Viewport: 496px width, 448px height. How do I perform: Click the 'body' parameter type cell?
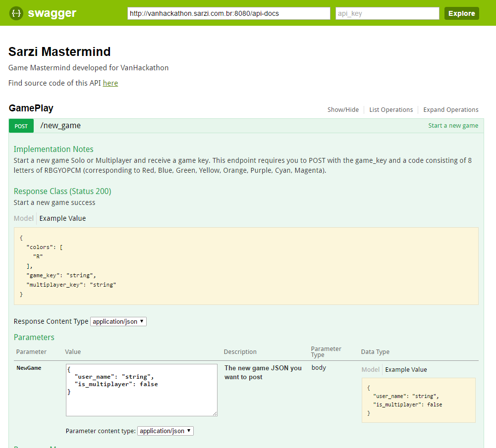point(319,368)
